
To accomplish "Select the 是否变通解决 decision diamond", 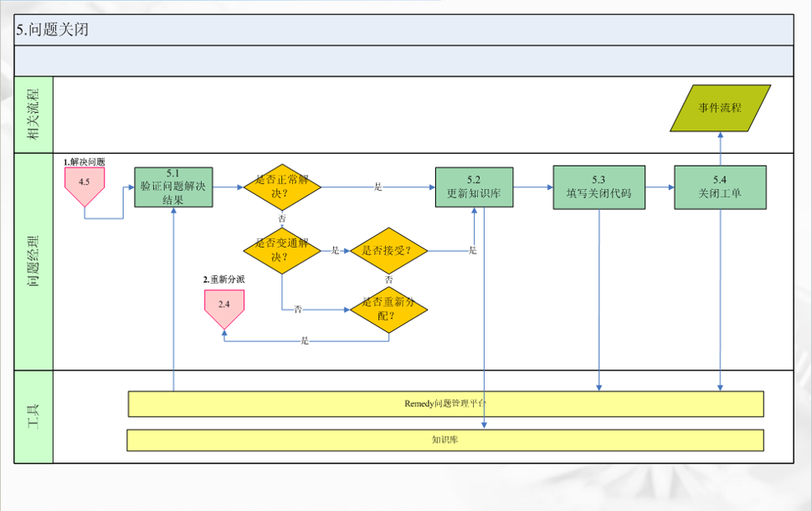I will pyautogui.click(x=282, y=250).
